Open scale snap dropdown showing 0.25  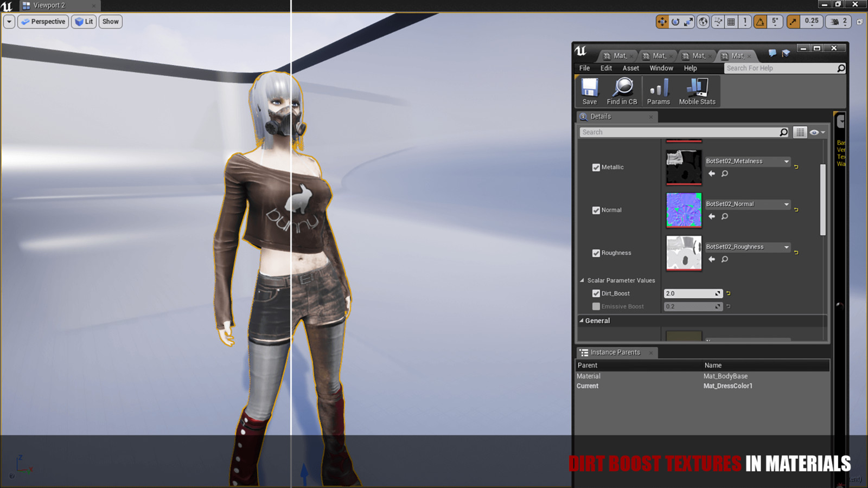(812, 22)
